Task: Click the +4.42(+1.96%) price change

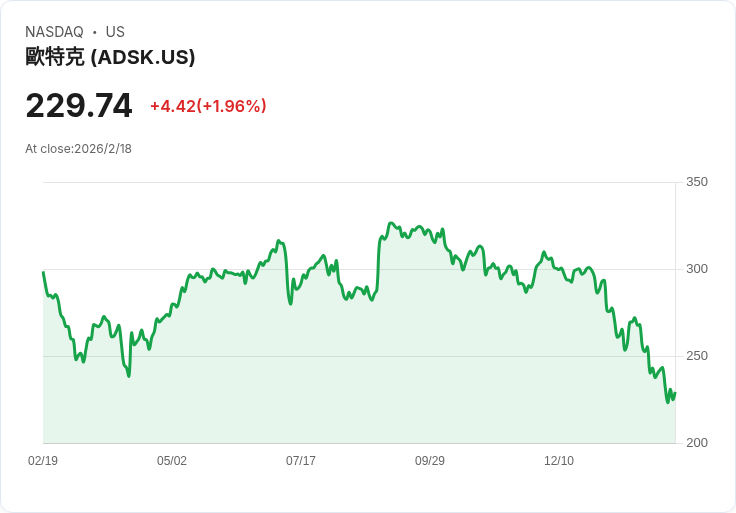Action: click(x=208, y=106)
